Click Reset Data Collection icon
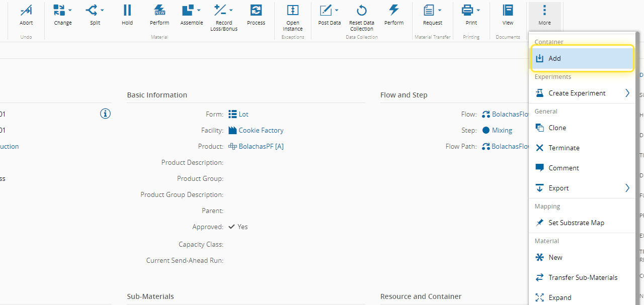This screenshot has height=305, width=644. click(361, 11)
